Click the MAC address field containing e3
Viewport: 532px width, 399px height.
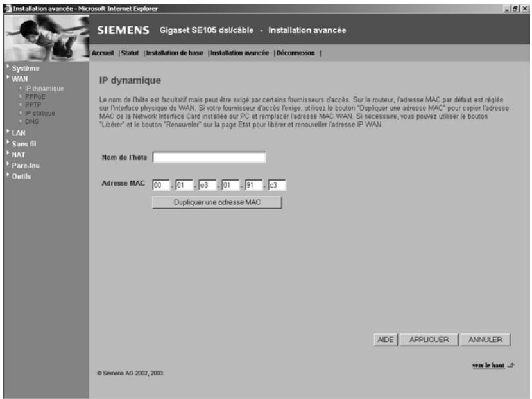(x=207, y=185)
